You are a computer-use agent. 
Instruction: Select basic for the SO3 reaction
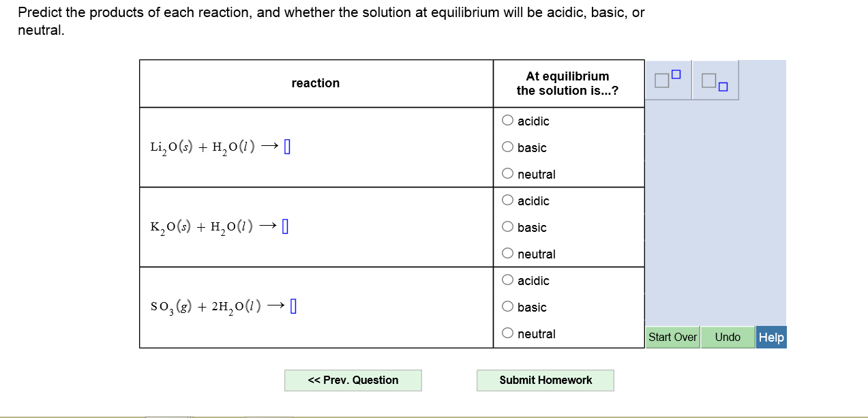(x=507, y=306)
